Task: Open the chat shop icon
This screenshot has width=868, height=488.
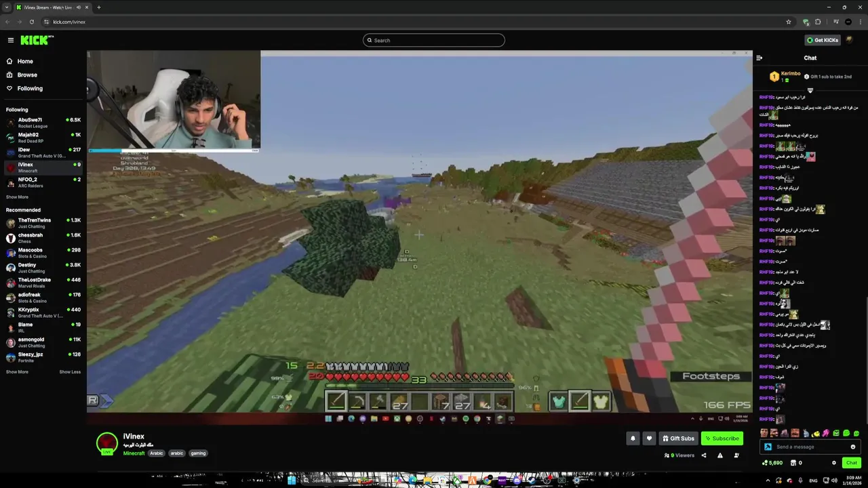Action: [x=793, y=463]
